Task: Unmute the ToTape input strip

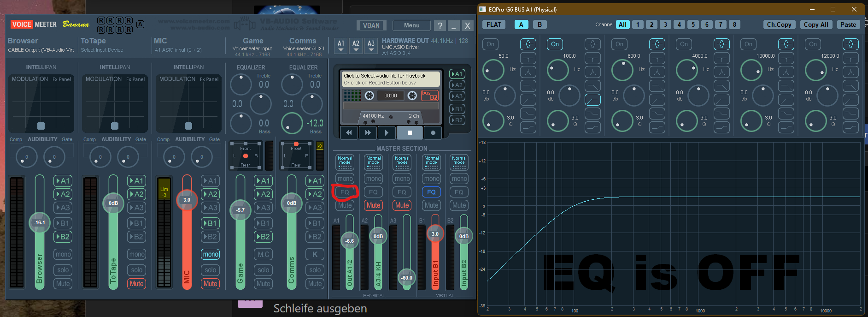Action: pos(137,284)
